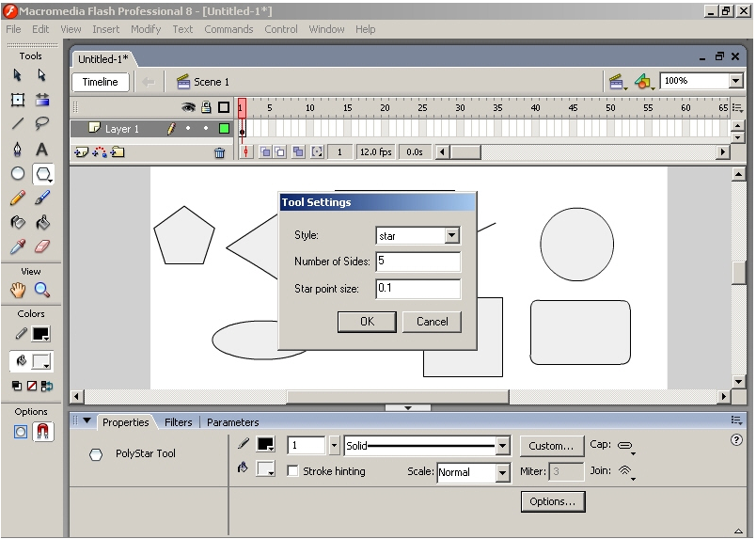Delete layer using trash icon
The width and height of the screenshot is (756, 539).
coord(219,152)
